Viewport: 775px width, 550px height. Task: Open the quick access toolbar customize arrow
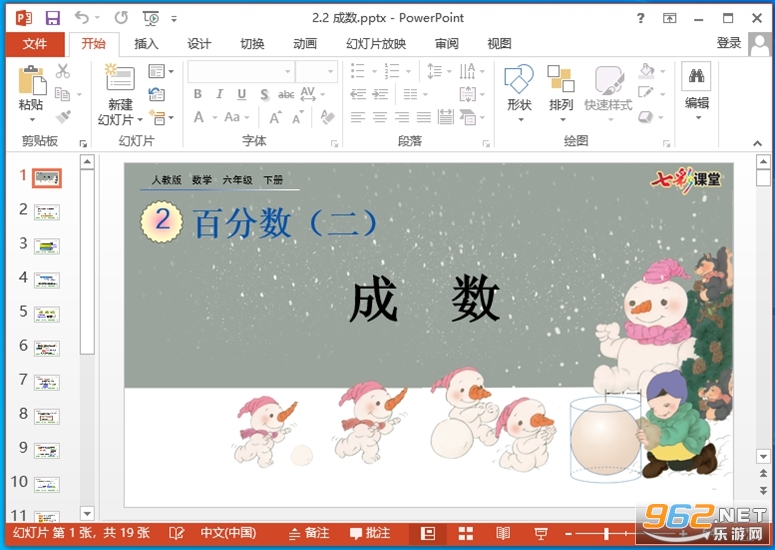pos(174,19)
